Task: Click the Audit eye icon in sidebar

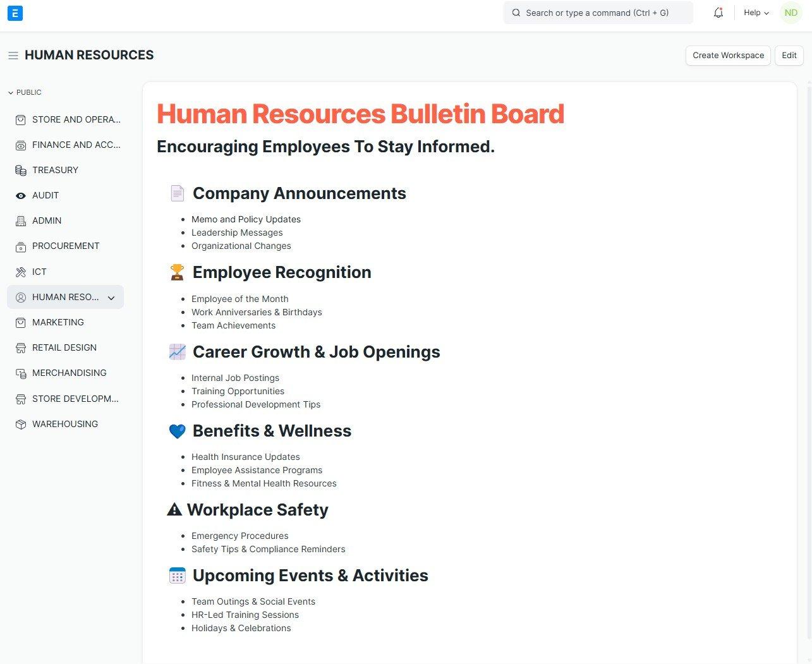Action: 21,196
